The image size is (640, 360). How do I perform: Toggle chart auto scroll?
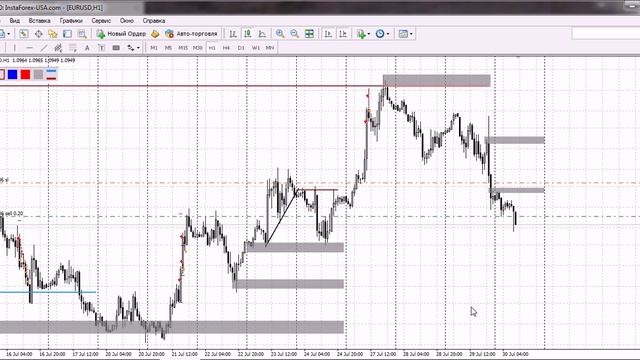point(328,34)
